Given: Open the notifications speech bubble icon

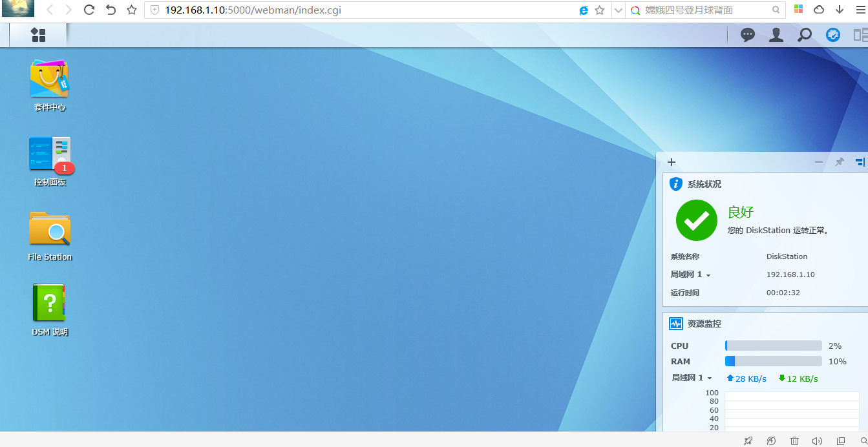Looking at the screenshot, I should click(748, 35).
